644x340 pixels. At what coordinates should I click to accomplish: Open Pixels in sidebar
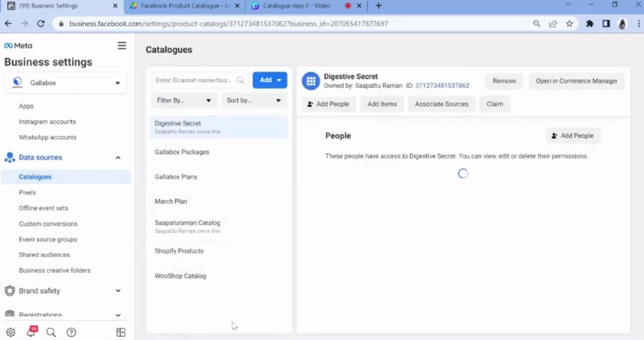pos(28,192)
